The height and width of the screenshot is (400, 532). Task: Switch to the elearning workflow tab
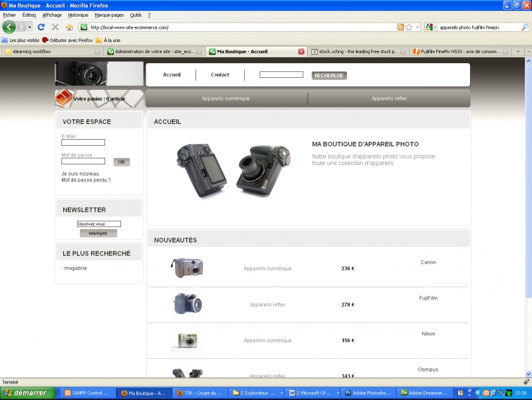tap(51, 52)
